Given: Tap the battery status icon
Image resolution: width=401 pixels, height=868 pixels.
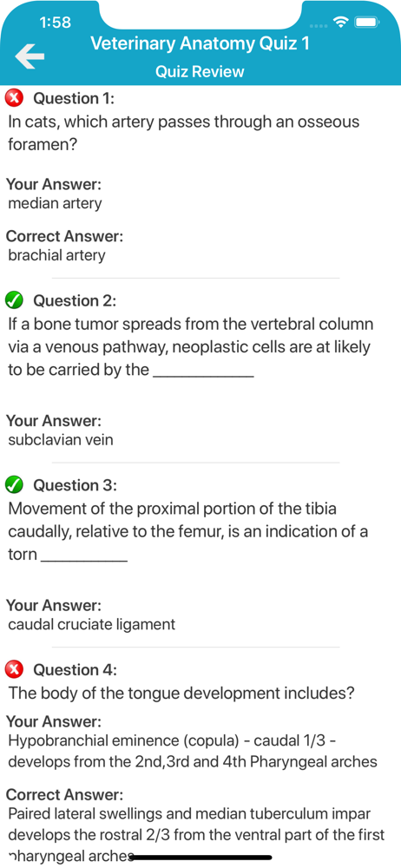Looking at the screenshot, I should coord(366,23).
